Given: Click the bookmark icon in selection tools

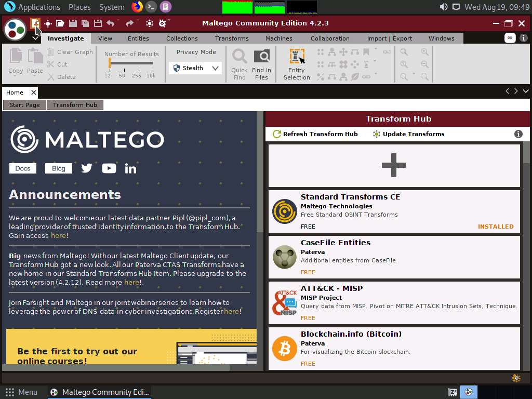Looking at the screenshot, I should point(366,52).
